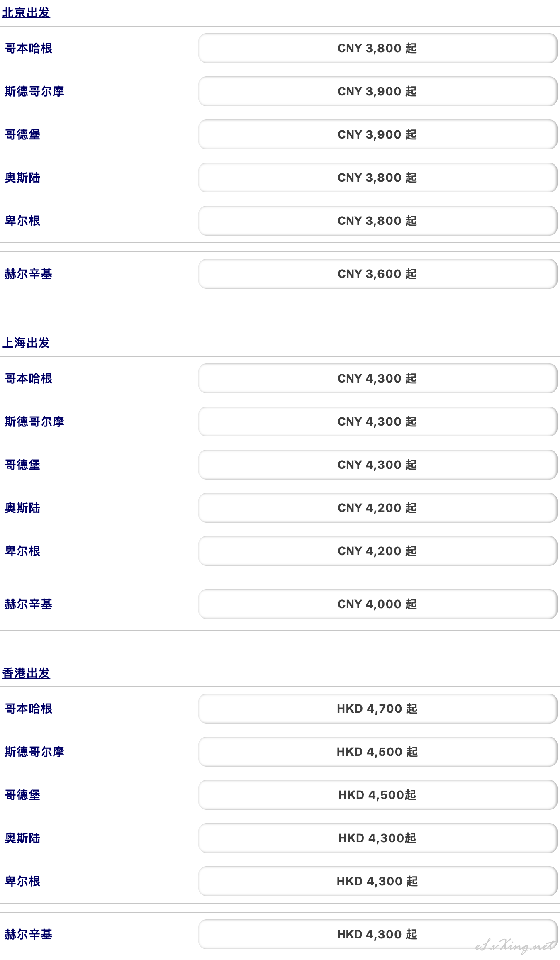Select Hong Kong 奥斯陆 HKD 4,300 fare
Screen dimensions: 560x960
point(377,838)
